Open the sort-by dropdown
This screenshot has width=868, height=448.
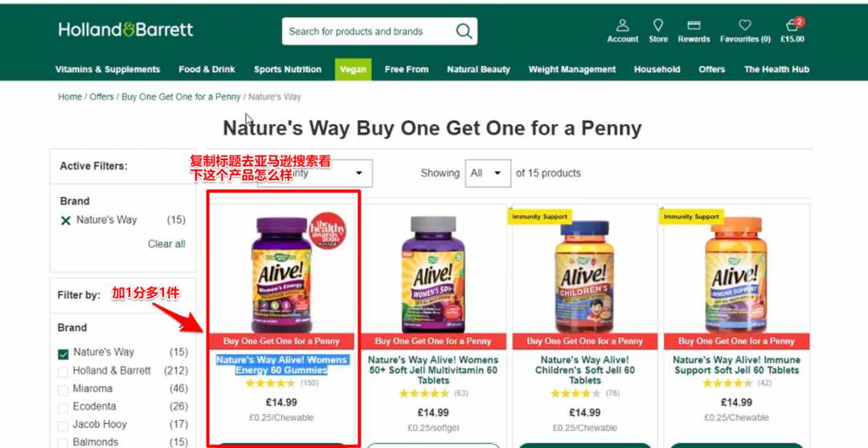(314, 174)
